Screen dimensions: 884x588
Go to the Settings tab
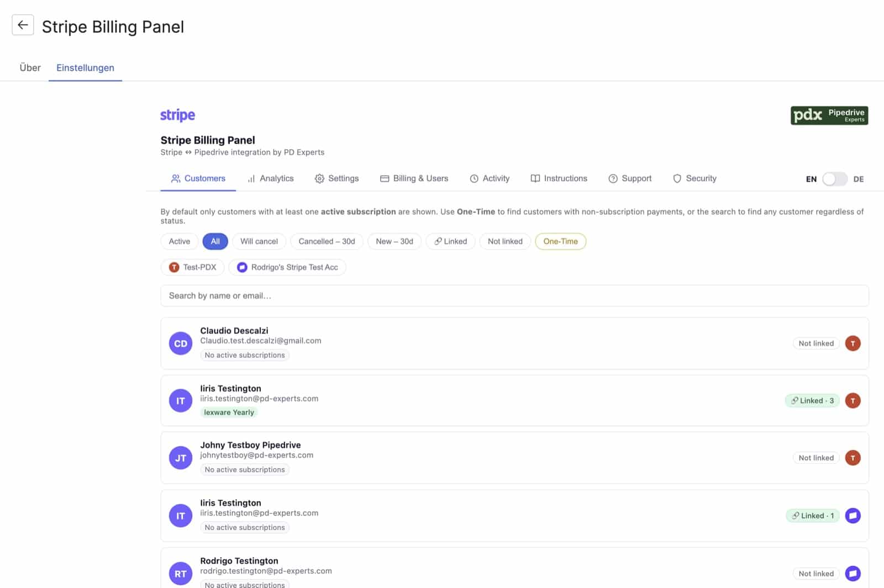(336, 178)
